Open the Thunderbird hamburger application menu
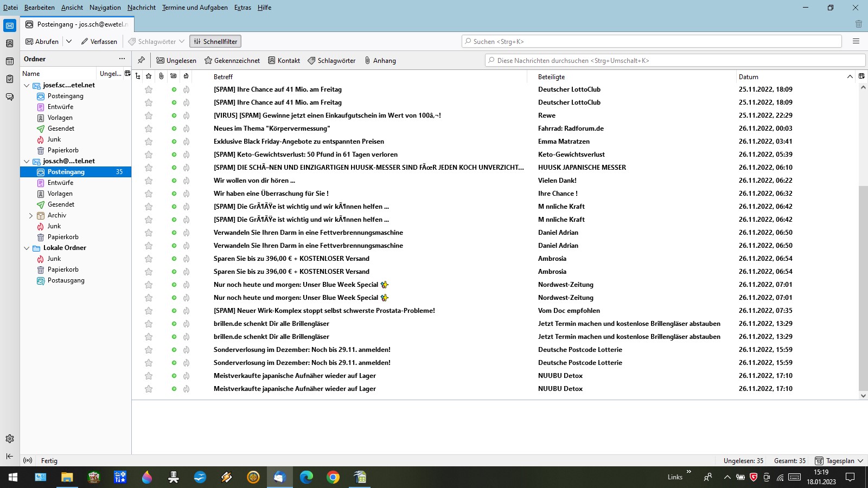The width and height of the screenshot is (868, 488). click(x=856, y=41)
